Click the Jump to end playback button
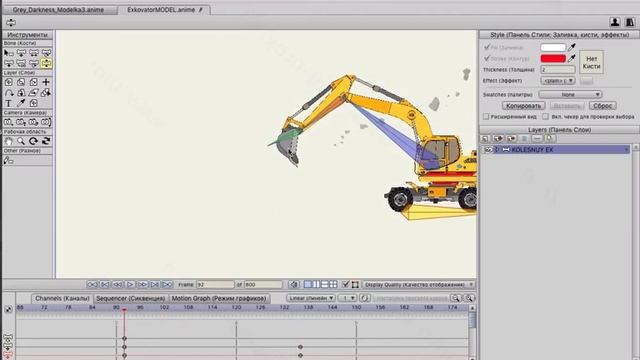640x360 pixels. [x=167, y=284]
